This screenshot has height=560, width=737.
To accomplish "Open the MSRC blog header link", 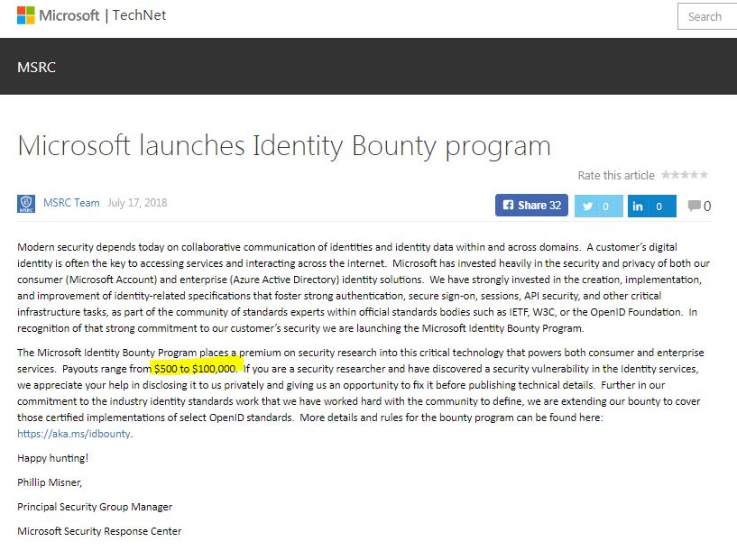I will pyautogui.click(x=36, y=67).
